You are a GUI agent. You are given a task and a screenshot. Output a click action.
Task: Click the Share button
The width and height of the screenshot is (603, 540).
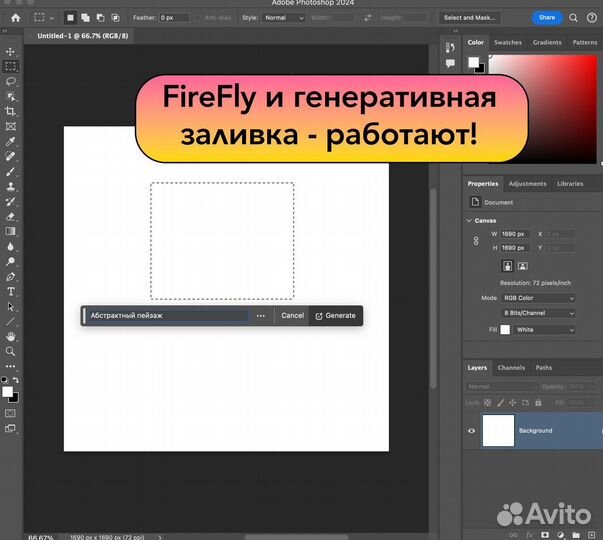pyautogui.click(x=547, y=18)
